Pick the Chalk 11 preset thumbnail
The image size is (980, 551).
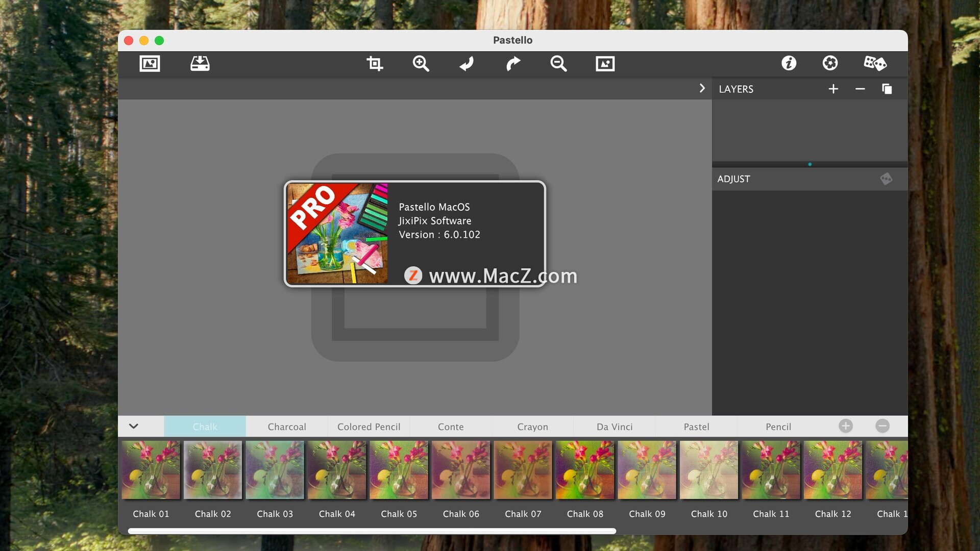[771, 470]
